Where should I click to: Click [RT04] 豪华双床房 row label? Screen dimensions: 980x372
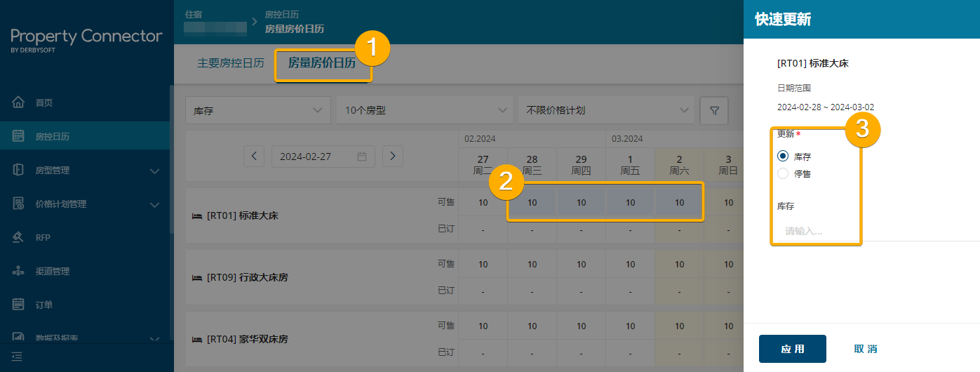[247, 340]
